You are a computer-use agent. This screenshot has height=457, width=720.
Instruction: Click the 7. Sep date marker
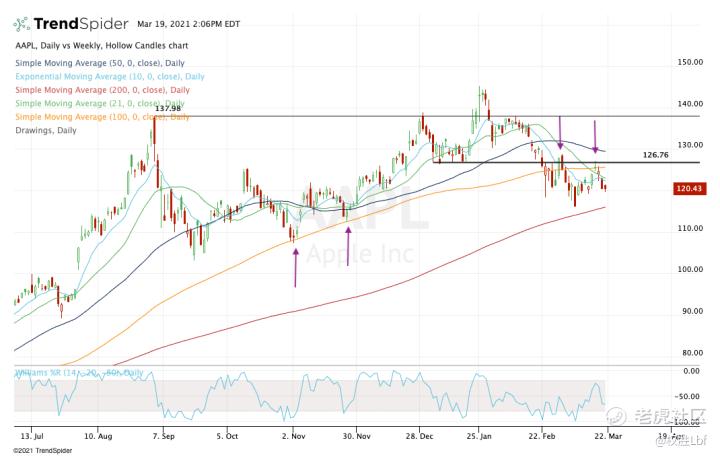[163, 436]
